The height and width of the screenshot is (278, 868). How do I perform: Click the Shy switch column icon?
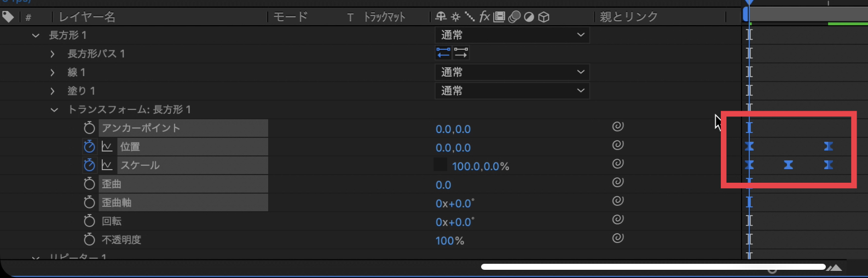pos(441,17)
